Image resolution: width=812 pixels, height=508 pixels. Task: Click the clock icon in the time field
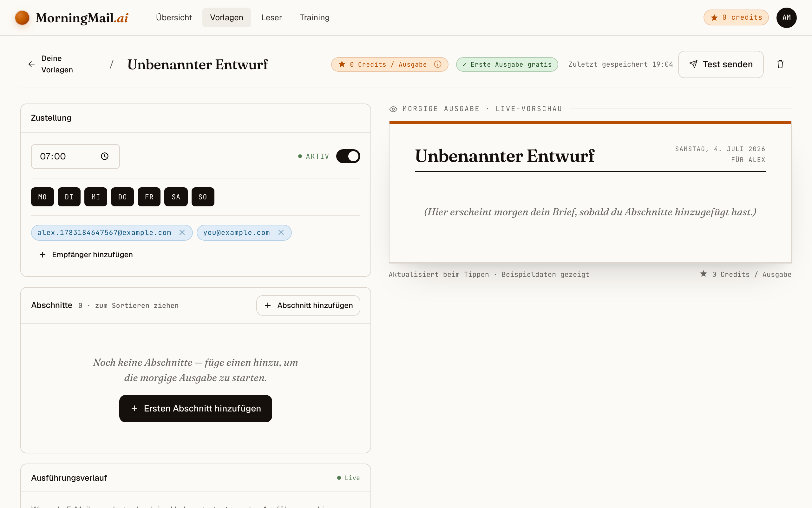[105, 156]
